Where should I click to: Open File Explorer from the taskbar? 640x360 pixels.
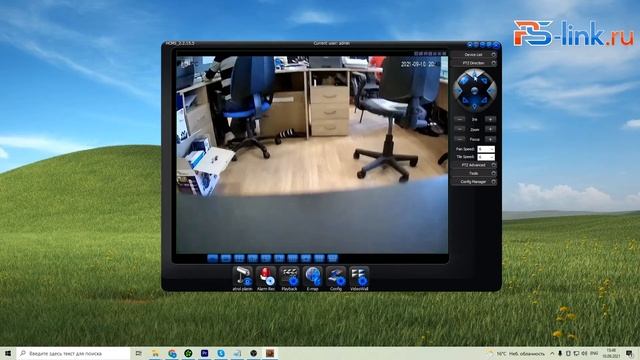pyautogui.click(x=155, y=353)
